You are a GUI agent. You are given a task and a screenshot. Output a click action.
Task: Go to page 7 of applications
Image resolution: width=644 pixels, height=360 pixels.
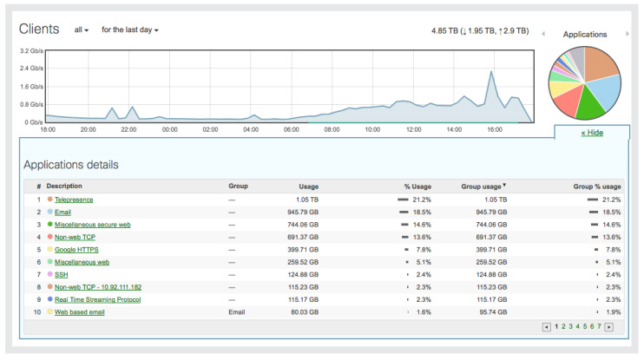click(x=599, y=326)
